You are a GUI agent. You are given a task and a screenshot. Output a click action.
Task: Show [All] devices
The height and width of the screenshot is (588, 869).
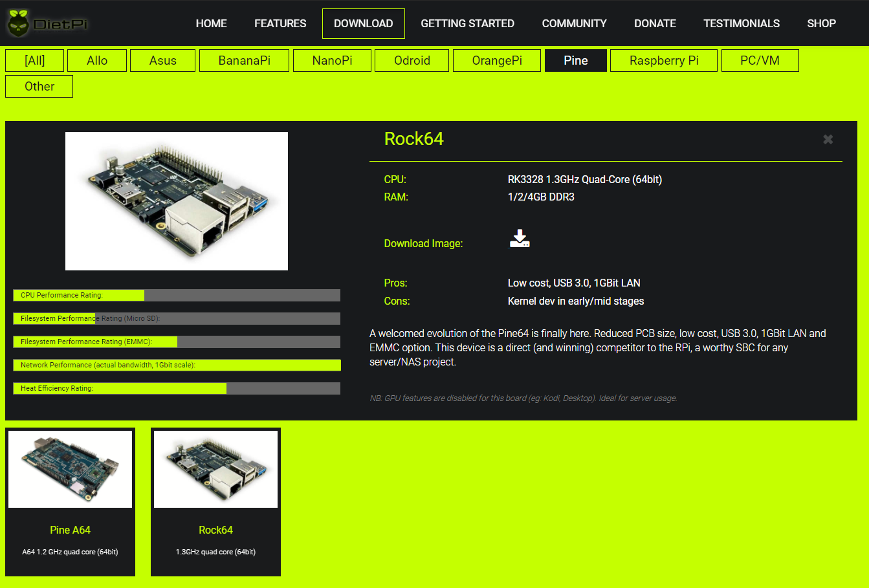pyautogui.click(x=34, y=60)
